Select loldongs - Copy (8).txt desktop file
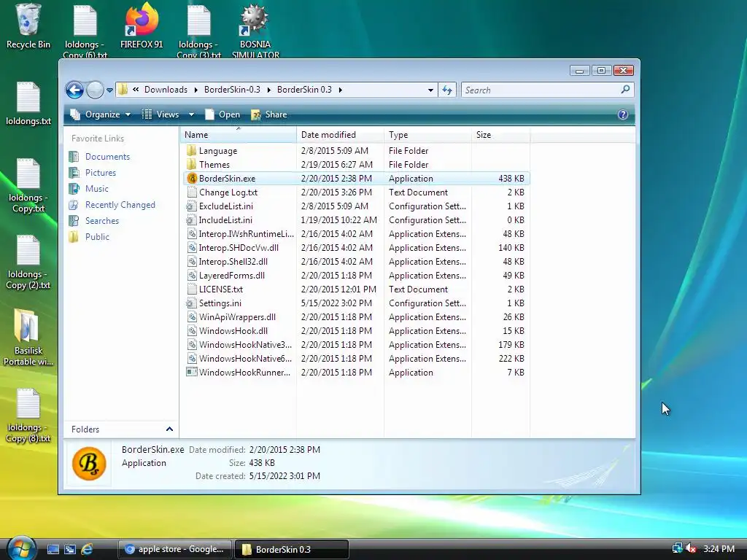This screenshot has height=560, width=747. click(28, 416)
